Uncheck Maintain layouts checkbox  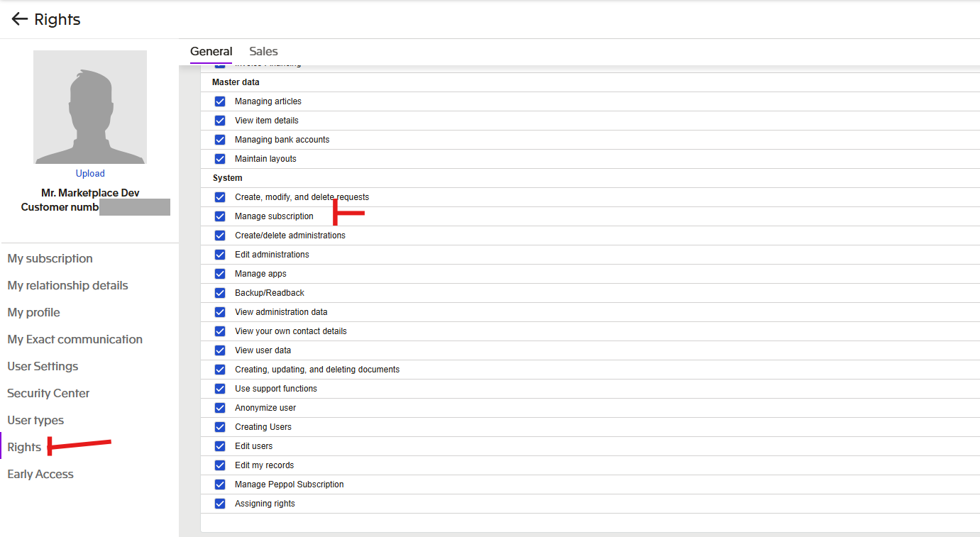pos(220,159)
